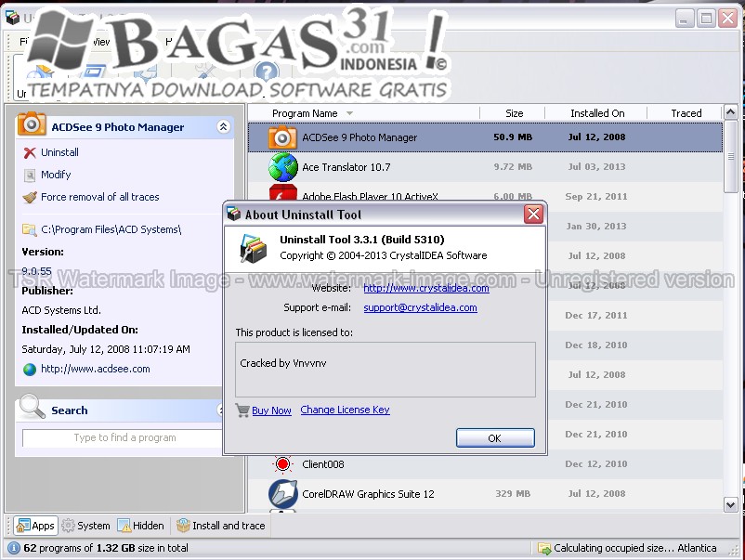Select the CorelDRAW Graphics Suite 12 row
The image size is (745, 560).
tap(485, 493)
